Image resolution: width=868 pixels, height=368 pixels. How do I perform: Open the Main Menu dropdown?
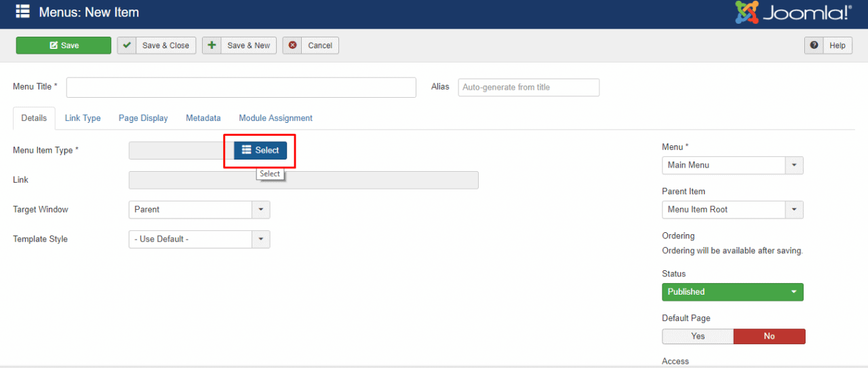pos(732,165)
